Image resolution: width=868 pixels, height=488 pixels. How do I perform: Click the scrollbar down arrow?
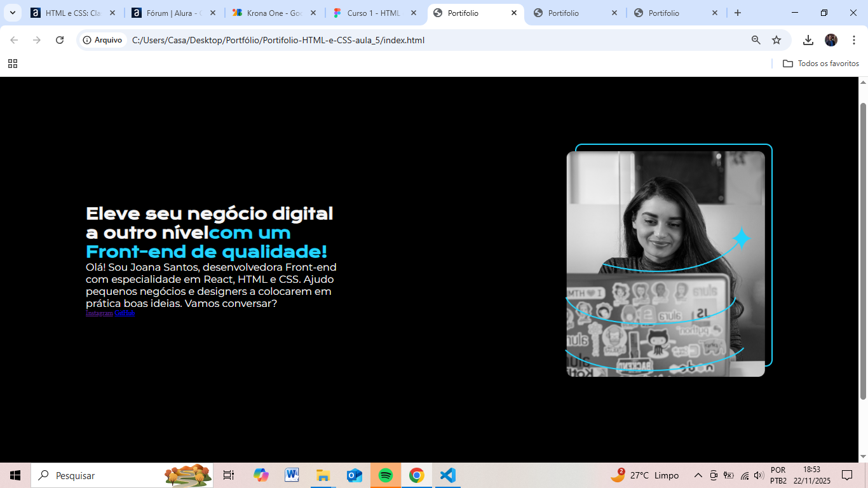coord(863,457)
